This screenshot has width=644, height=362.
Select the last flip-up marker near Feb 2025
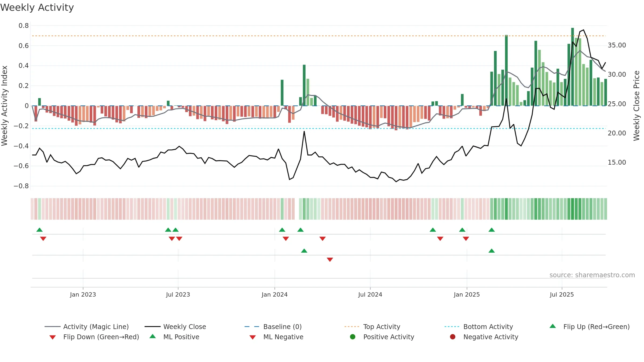(x=492, y=230)
